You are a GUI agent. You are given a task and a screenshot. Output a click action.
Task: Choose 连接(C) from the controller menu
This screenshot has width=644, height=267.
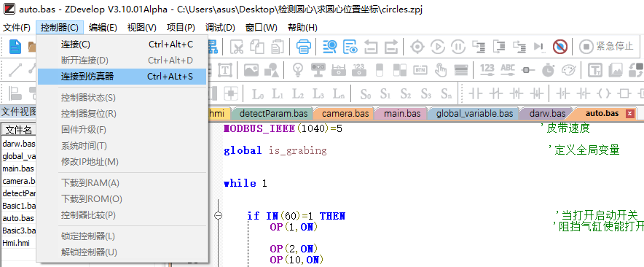[x=122, y=44]
